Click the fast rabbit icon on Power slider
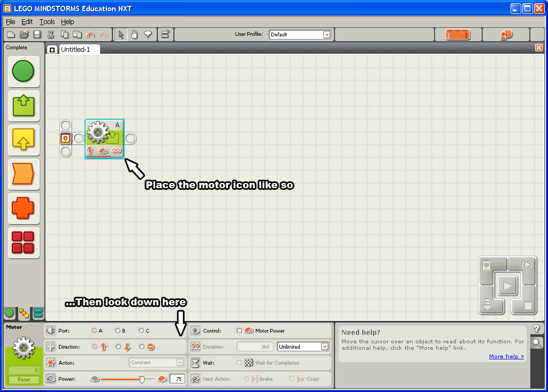The height and width of the screenshot is (392, 548). (x=162, y=379)
